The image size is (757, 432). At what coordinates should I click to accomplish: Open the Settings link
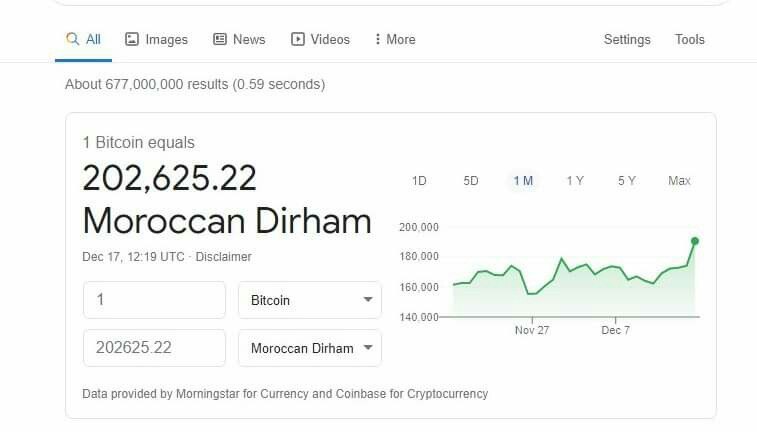tap(627, 39)
